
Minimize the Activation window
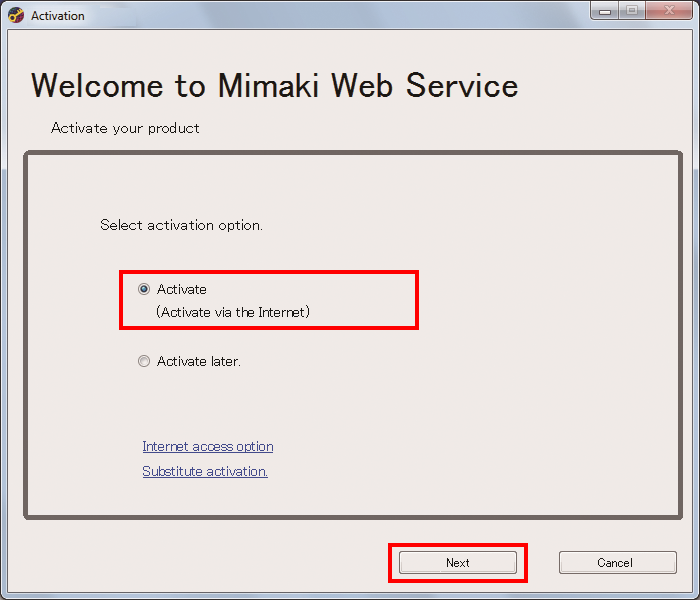point(605,11)
